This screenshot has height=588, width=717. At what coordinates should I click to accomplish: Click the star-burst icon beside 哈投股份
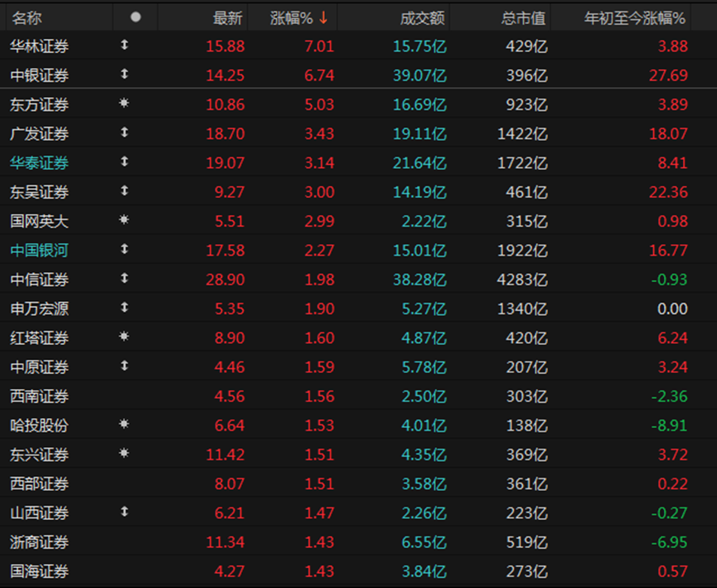tap(124, 425)
